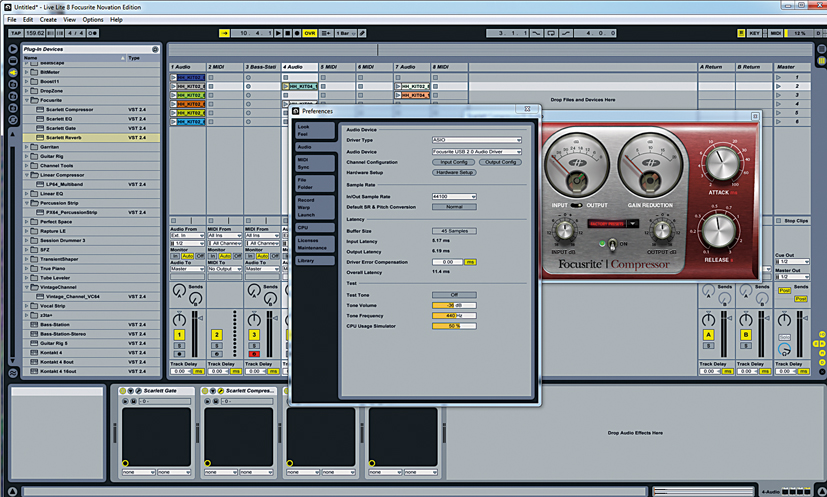
Task: Launch Master scene 6
Action: tap(778, 121)
